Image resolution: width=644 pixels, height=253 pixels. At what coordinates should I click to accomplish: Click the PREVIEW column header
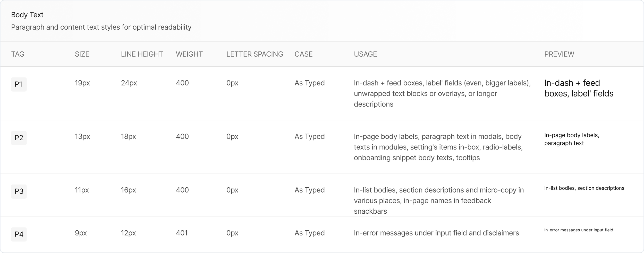coord(559,54)
